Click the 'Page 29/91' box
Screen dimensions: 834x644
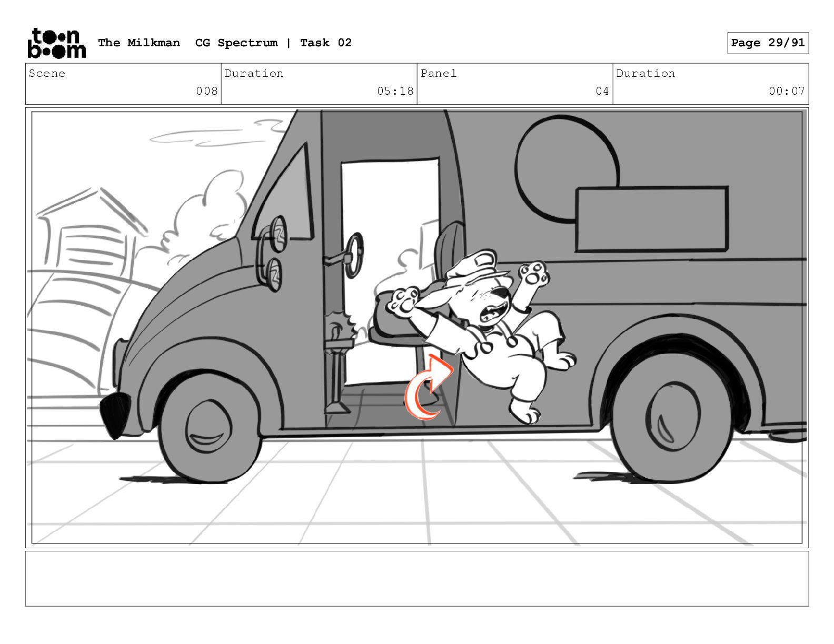(768, 43)
